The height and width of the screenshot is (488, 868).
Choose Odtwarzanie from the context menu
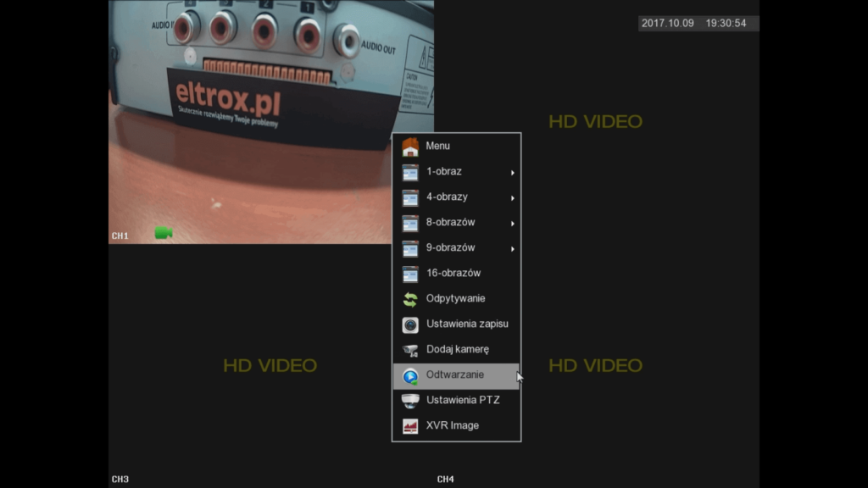(455, 374)
